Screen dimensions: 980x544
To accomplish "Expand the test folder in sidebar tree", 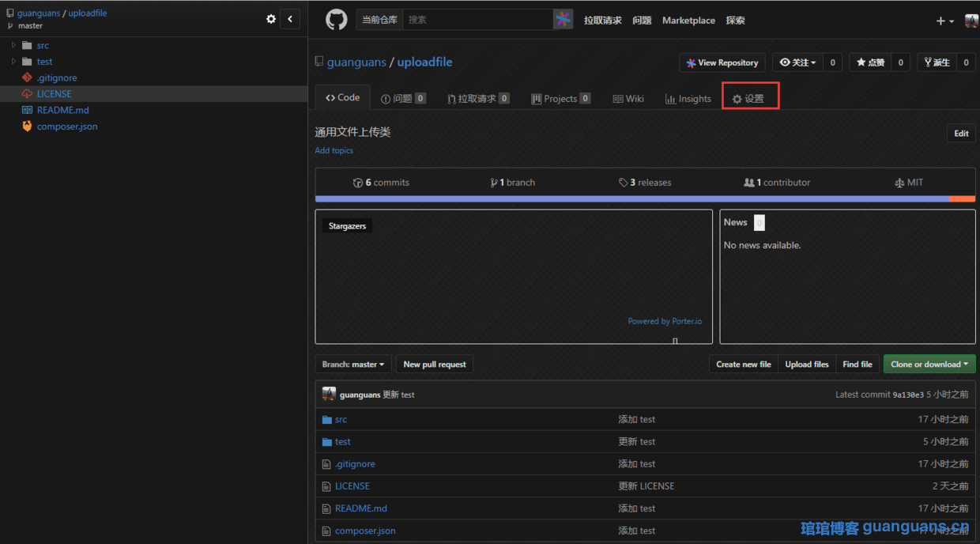I will point(13,61).
